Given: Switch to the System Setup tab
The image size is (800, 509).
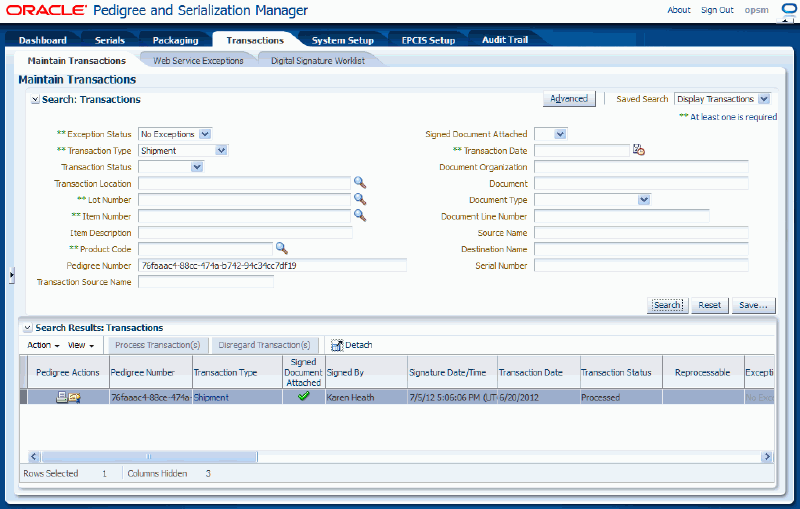Looking at the screenshot, I should click(x=343, y=40).
